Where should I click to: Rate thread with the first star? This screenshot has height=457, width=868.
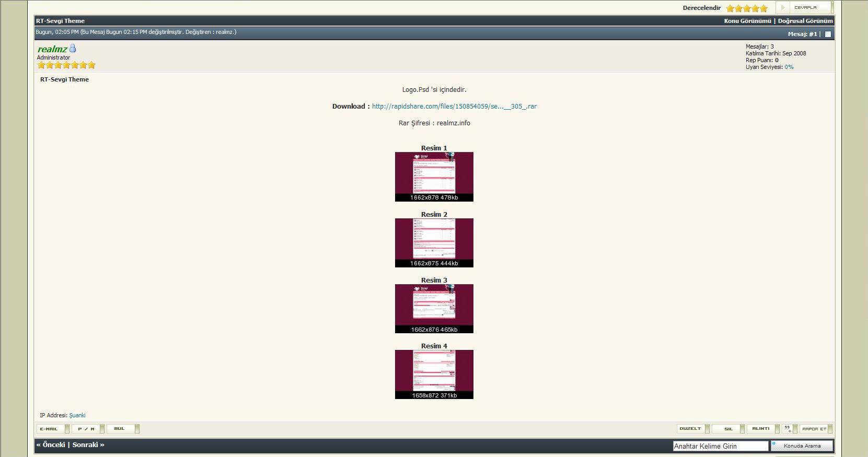(x=730, y=8)
